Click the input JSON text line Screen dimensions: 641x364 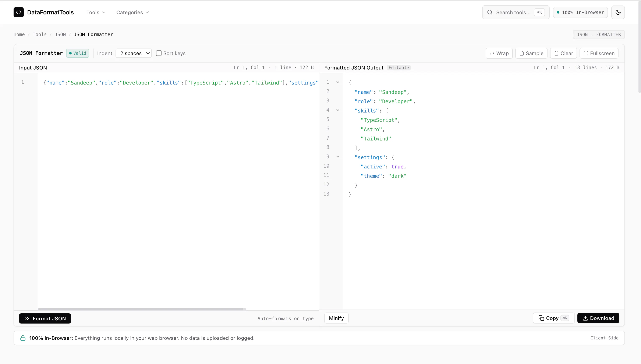click(x=181, y=83)
